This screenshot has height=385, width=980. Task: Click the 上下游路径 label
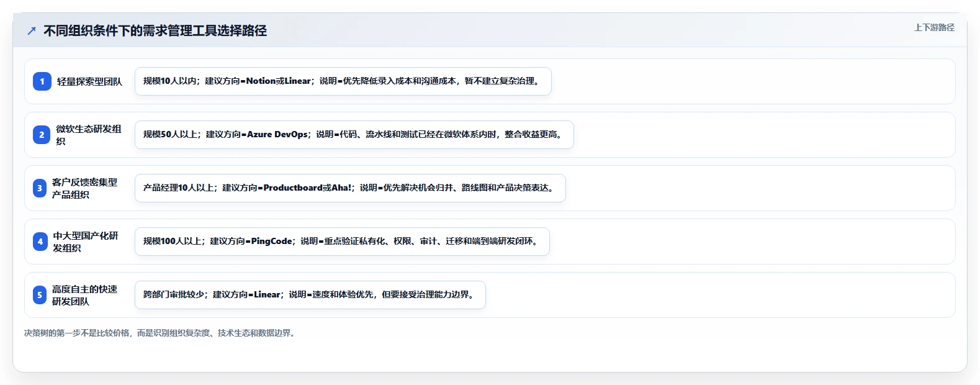(x=934, y=27)
